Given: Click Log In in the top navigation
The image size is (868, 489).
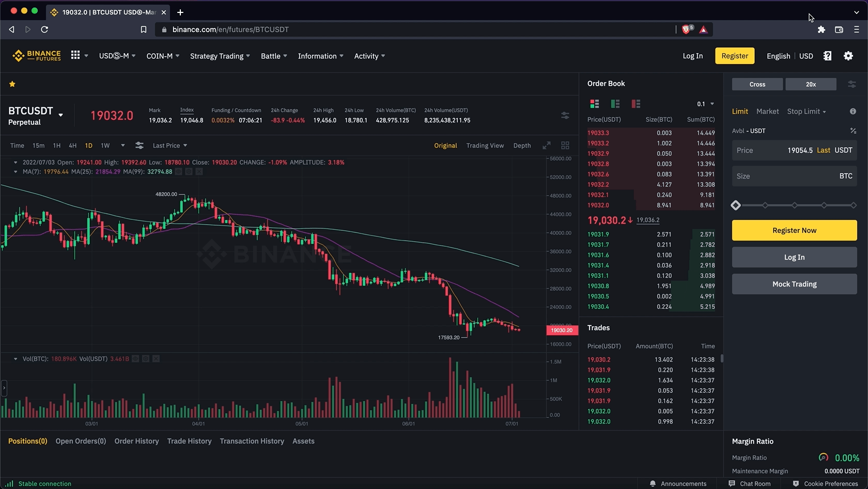Looking at the screenshot, I should click(692, 56).
